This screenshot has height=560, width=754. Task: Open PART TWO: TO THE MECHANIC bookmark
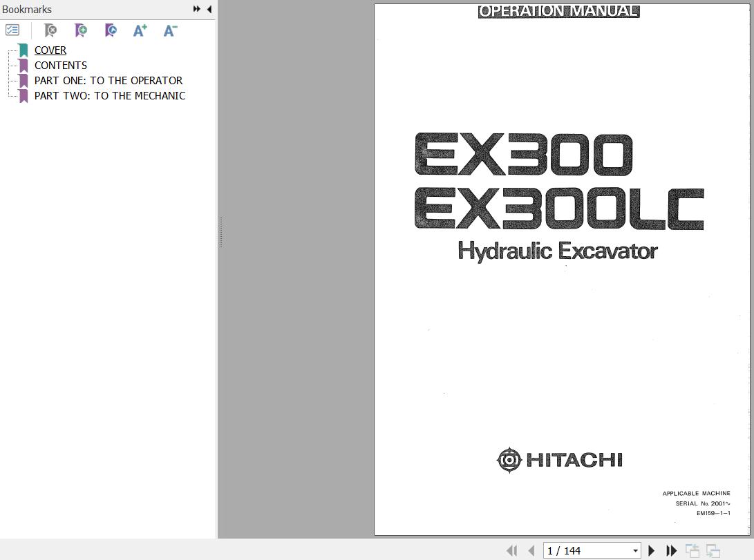coord(110,96)
